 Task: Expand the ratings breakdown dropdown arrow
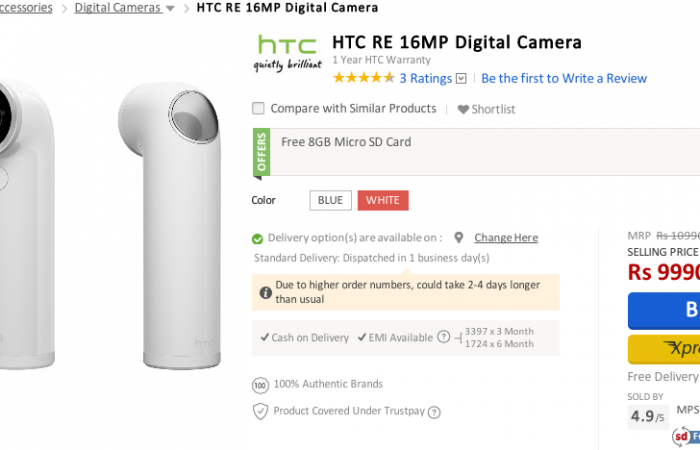[461, 79]
